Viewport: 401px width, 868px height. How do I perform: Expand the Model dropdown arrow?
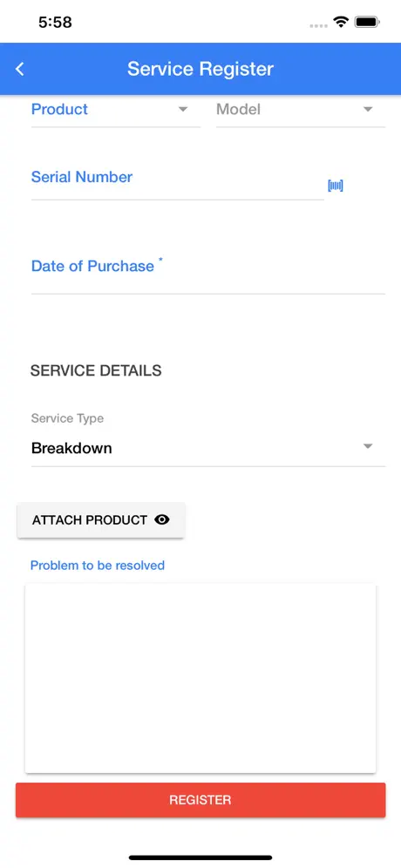pos(368,110)
